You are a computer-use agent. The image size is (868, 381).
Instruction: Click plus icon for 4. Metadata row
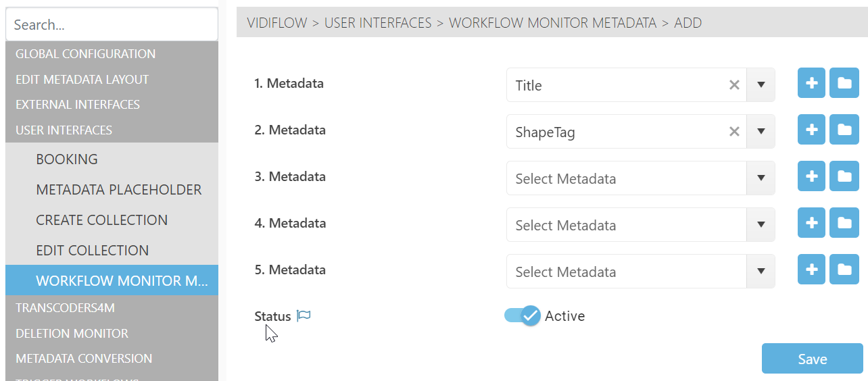[x=811, y=224]
